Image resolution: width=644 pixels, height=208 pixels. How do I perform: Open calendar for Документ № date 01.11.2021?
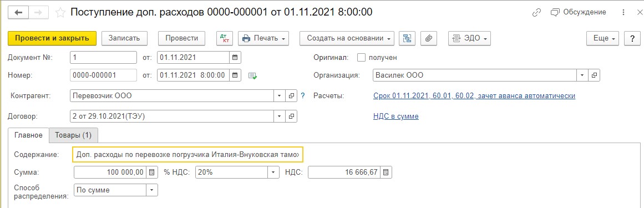point(235,58)
